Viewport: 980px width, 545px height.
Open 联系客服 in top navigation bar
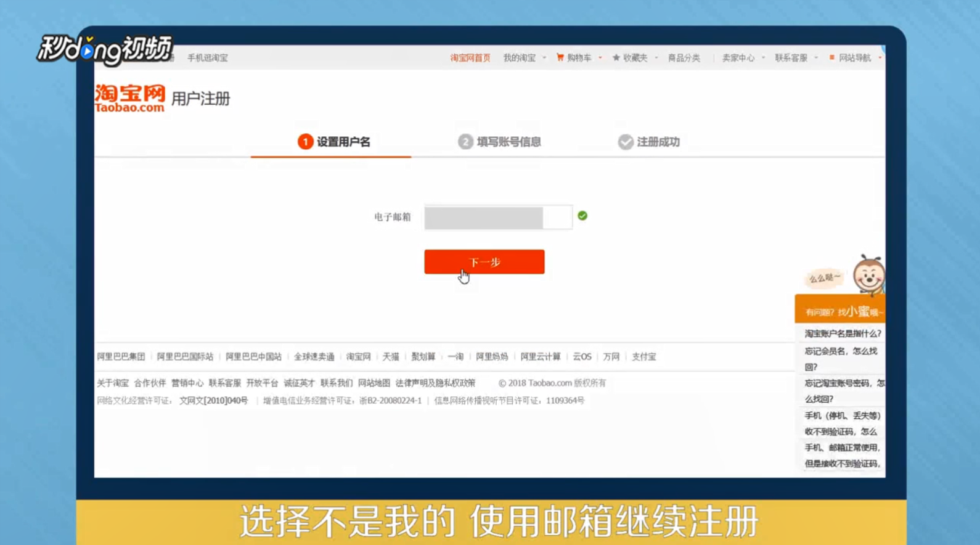(791, 58)
